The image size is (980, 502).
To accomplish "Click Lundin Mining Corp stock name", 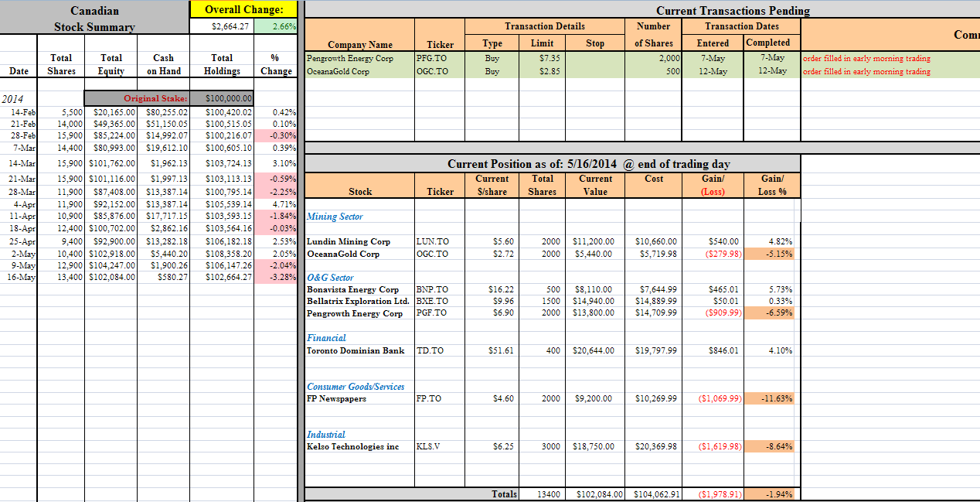I will (x=349, y=241).
